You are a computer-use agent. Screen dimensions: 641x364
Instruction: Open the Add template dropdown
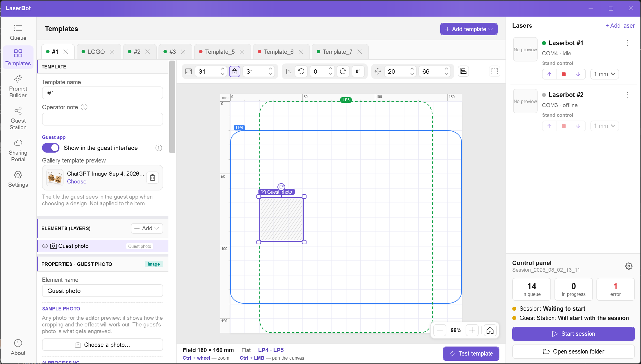pos(469,29)
